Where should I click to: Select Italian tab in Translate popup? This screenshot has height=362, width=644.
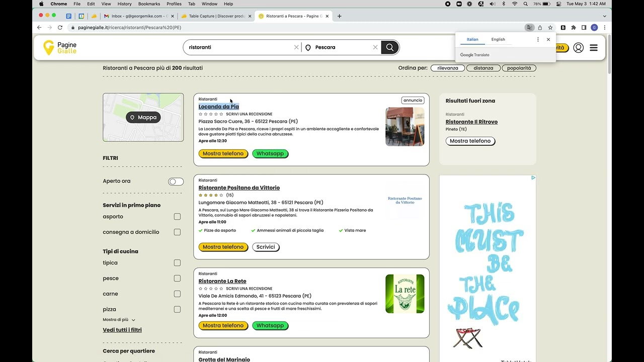click(472, 39)
